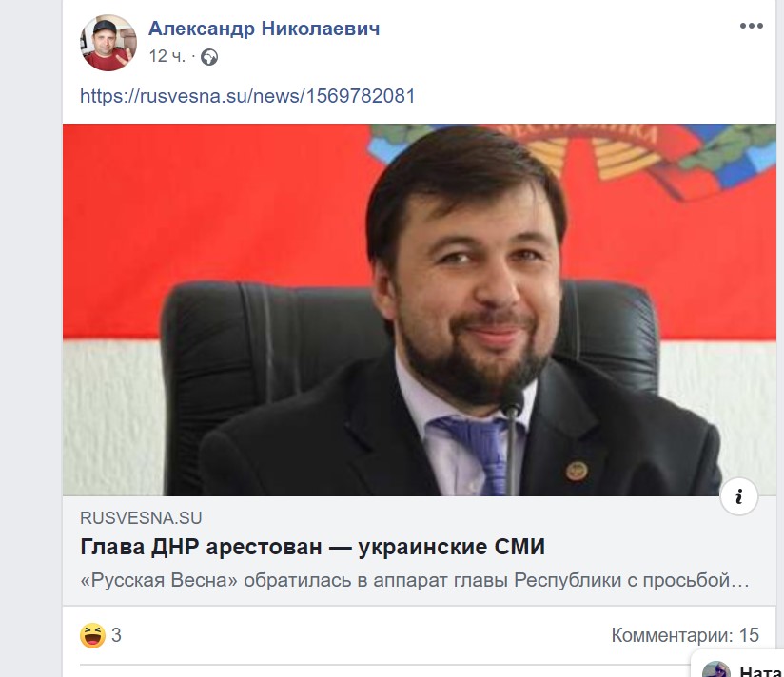
Task: Open the post options three-dot menu
Action: click(751, 26)
